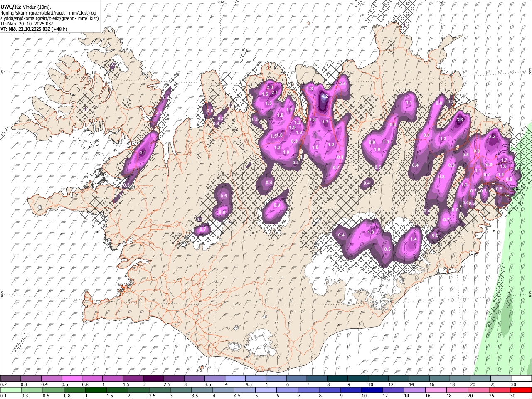Select the light pink swatch between 16 and 18

(x=436, y=390)
